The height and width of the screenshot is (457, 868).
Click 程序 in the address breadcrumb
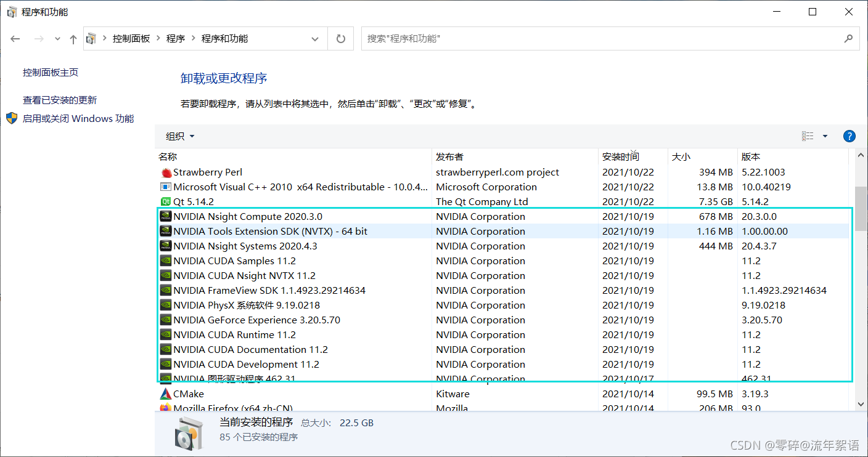(x=176, y=39)
